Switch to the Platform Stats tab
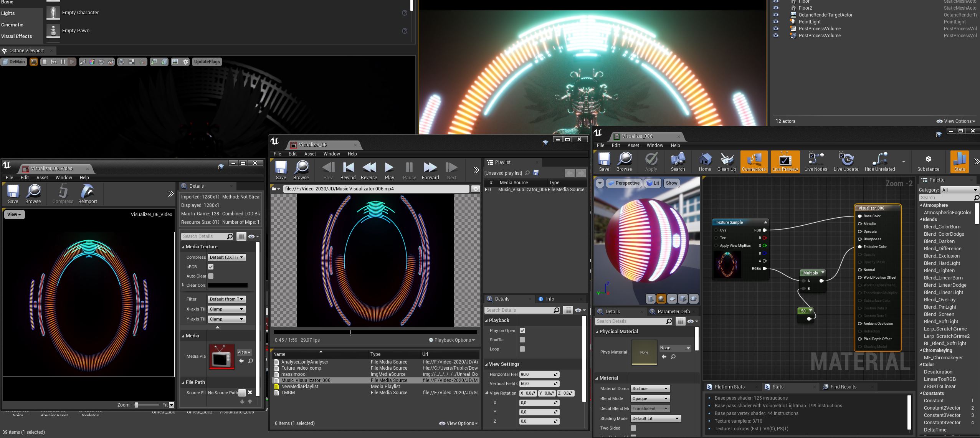Image resolution: width=980 pixels, height=438 pixels. (729, 387)
